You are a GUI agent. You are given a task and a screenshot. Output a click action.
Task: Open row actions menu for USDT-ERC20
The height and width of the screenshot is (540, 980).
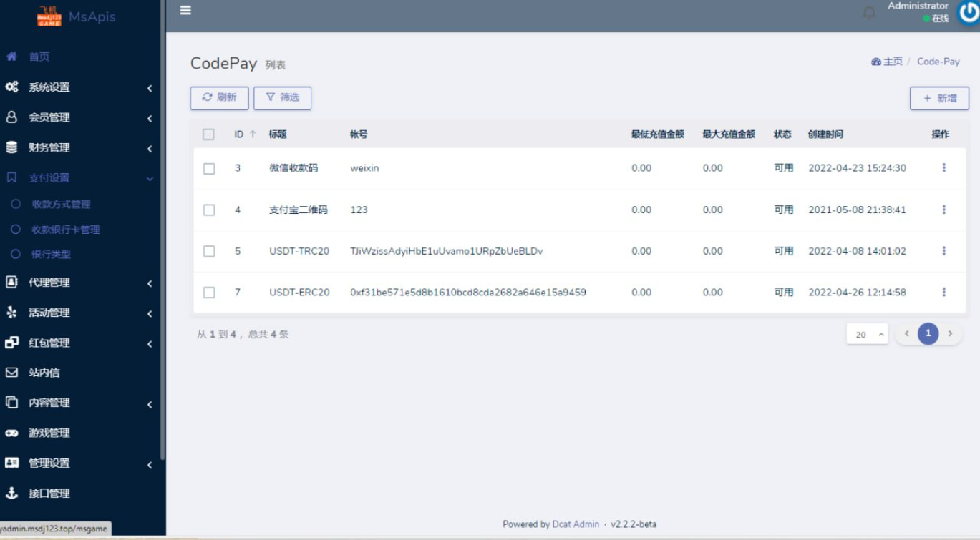(x=943, y=292)
